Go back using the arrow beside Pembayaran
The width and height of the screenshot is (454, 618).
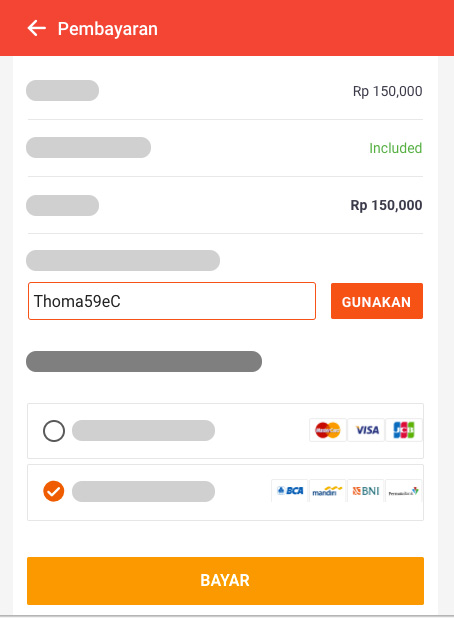click(x=37, y=28)
